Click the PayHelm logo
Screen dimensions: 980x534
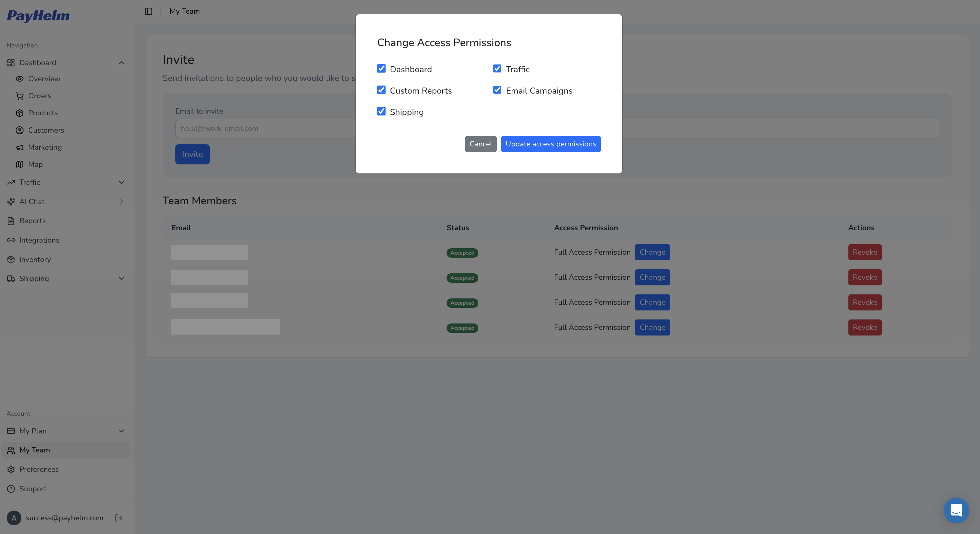click(38, 16)
